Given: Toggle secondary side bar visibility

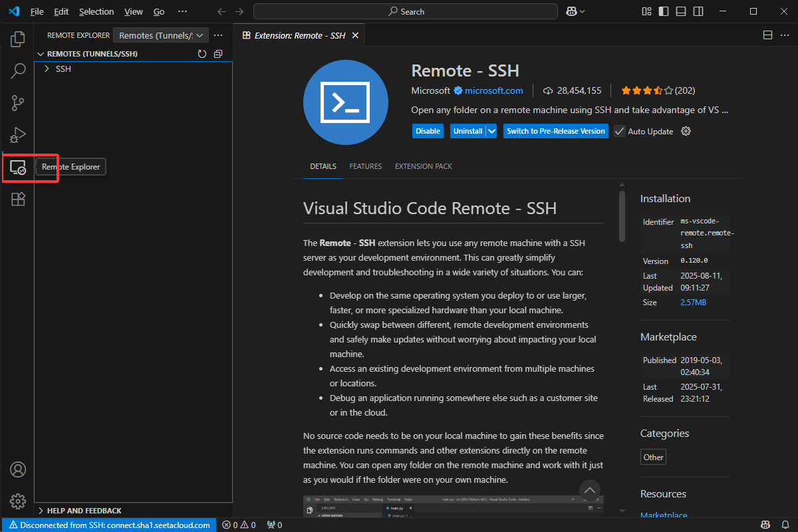Looking at the screenshot, I should (x=698, y=11).
